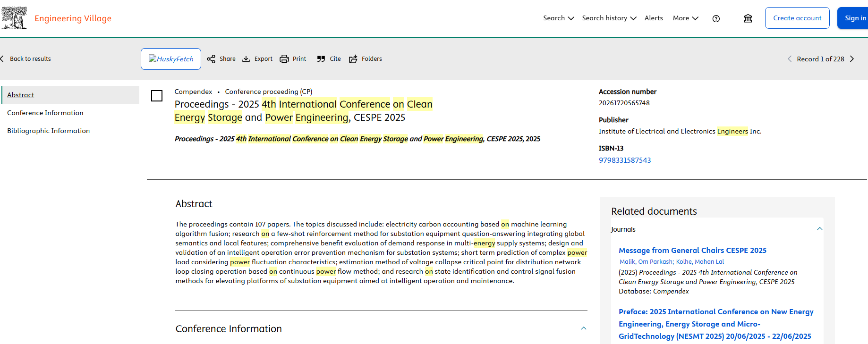868x344 pixels.
Task: Expand the Search dropdown menu
Action: click(x=559, y=18)
